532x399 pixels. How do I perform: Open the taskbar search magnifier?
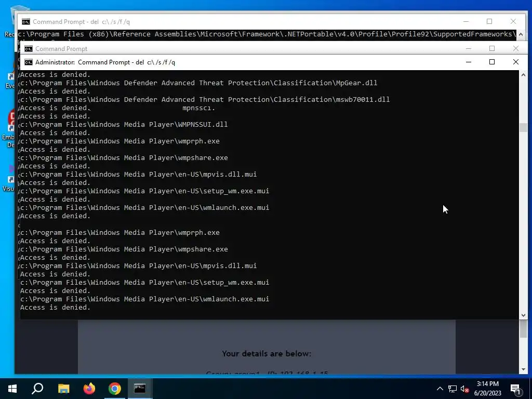coord(37,389)
